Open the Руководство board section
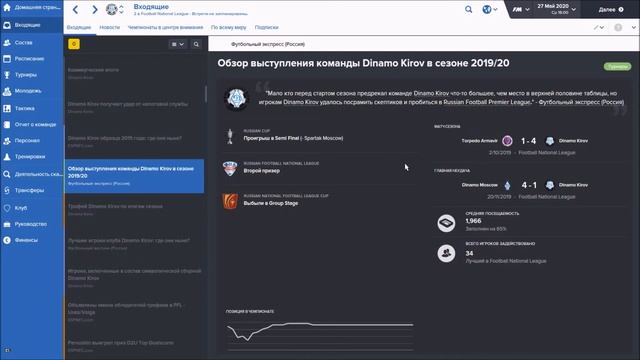 32,224
